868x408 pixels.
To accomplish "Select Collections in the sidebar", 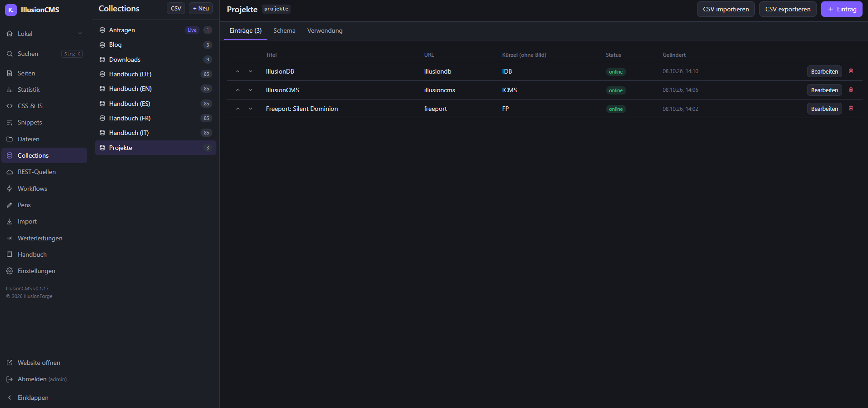I will point(45,155).
